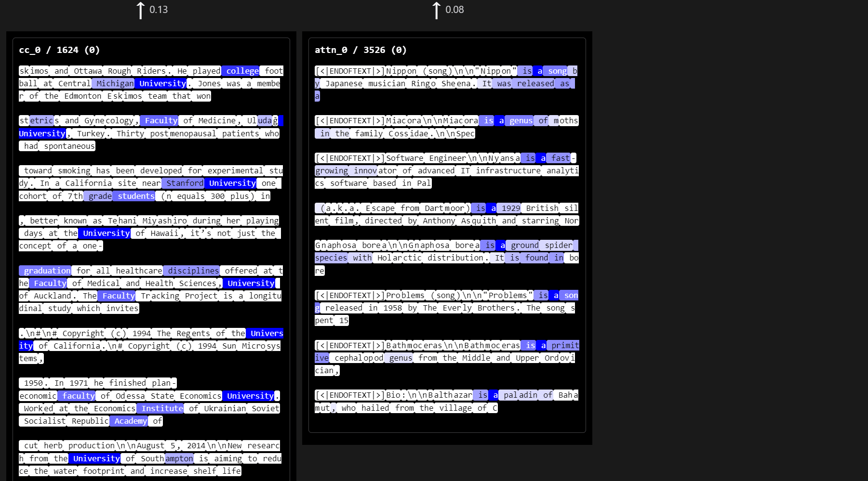The width and height of the screenshot is (868, 481).
Task: Click the 'cephalopod' token
Action: (359, 358)
